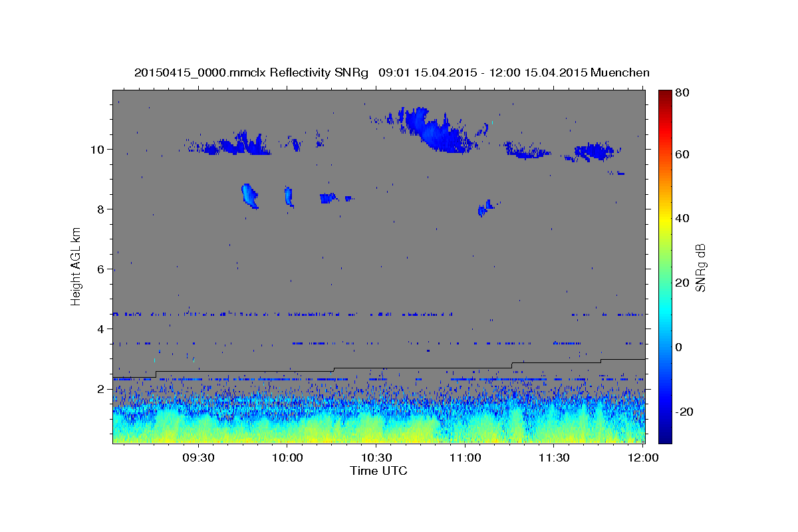Click the height tick label 8
The width and height of the screenshot is (798, 532).
point(101,209)
